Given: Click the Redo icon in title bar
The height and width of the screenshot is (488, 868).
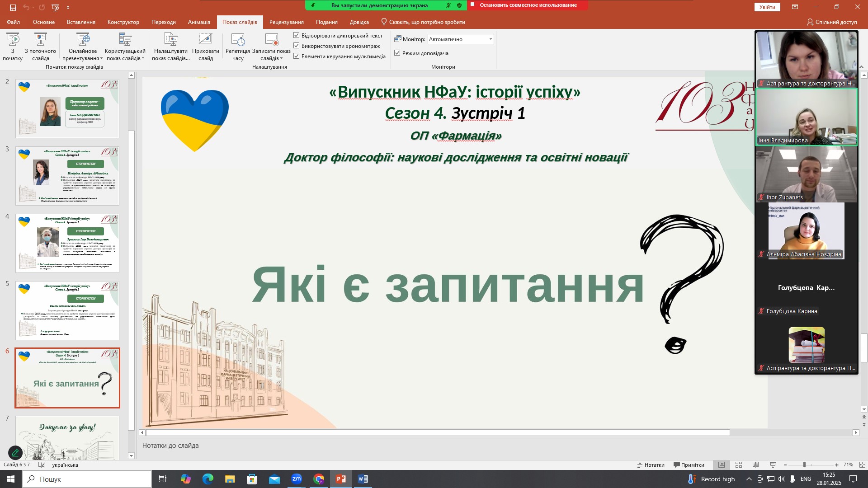Looking at the screenshot, I should click(42, 7).
